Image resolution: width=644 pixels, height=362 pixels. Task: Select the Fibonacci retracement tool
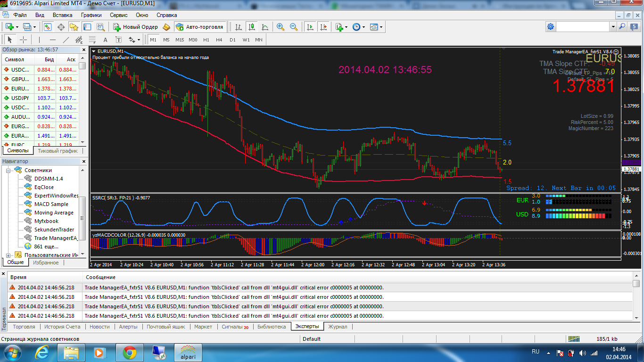[x=92, y=40]
